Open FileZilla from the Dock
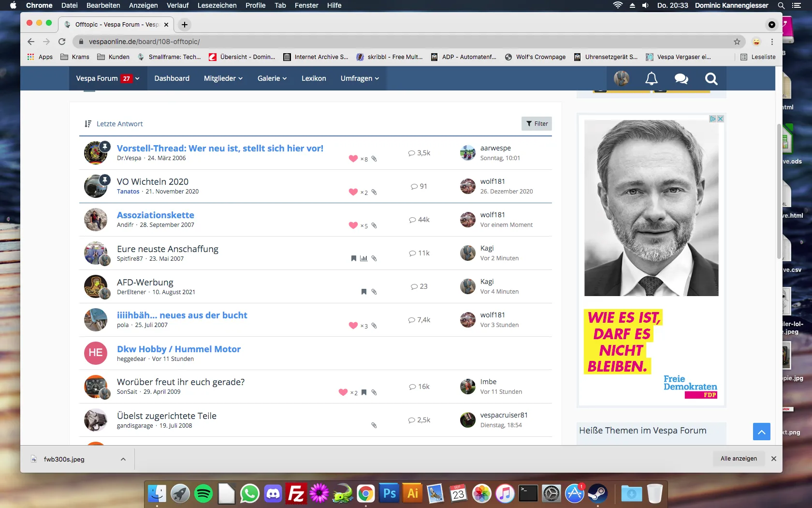 pyautogui.click(x=296, y=493)
